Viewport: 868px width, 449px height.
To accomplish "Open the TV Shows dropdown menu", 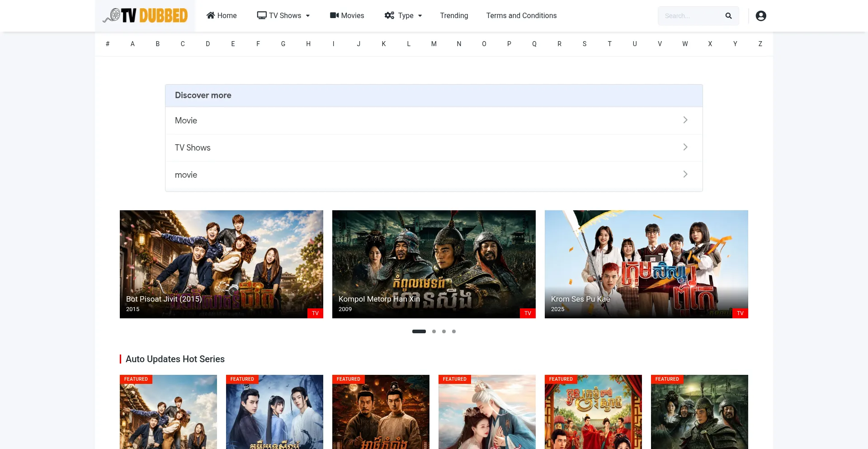I will pyautogui.click(x=283, y=15).
